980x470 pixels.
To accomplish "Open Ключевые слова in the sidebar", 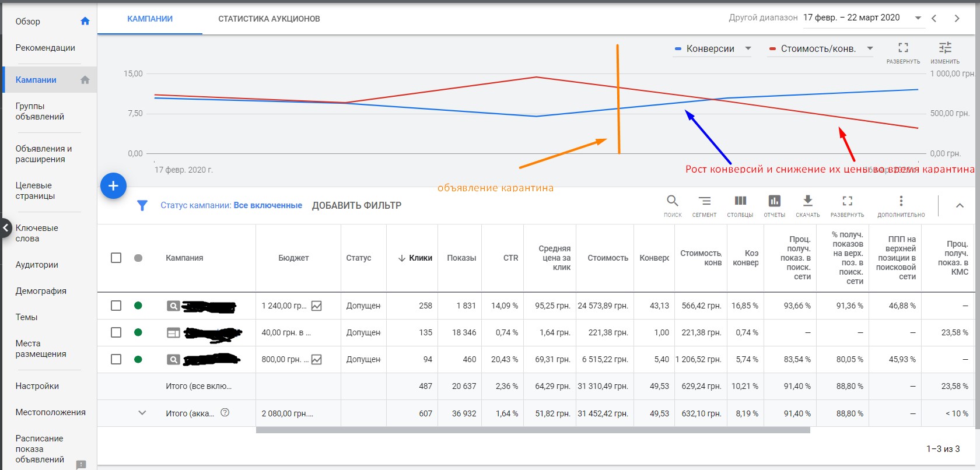I will tap(37, 233).
